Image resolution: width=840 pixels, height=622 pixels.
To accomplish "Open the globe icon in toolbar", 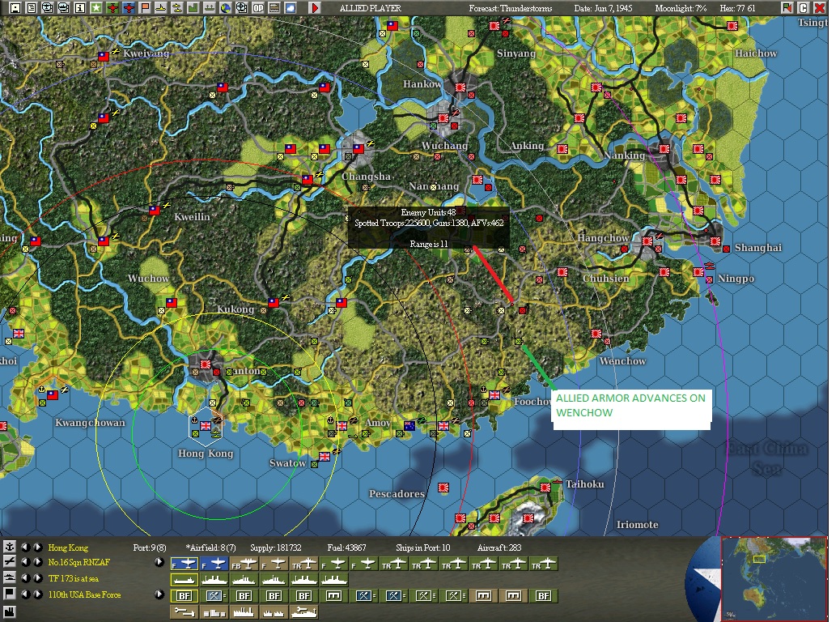I will point(226,8).
